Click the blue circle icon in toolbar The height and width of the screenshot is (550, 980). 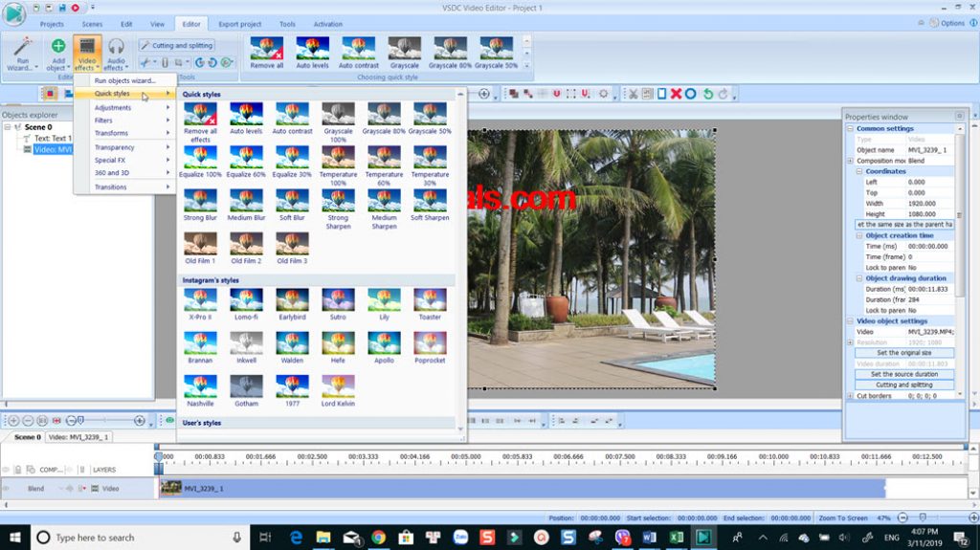(690, 94)
